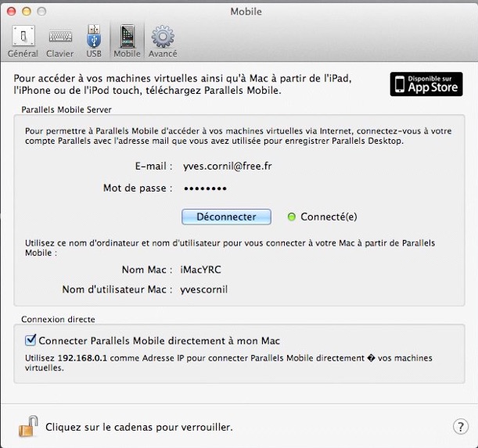The image size is (478, 448).
Task: Open the Général preferences pane
Action: pos(23,41)
